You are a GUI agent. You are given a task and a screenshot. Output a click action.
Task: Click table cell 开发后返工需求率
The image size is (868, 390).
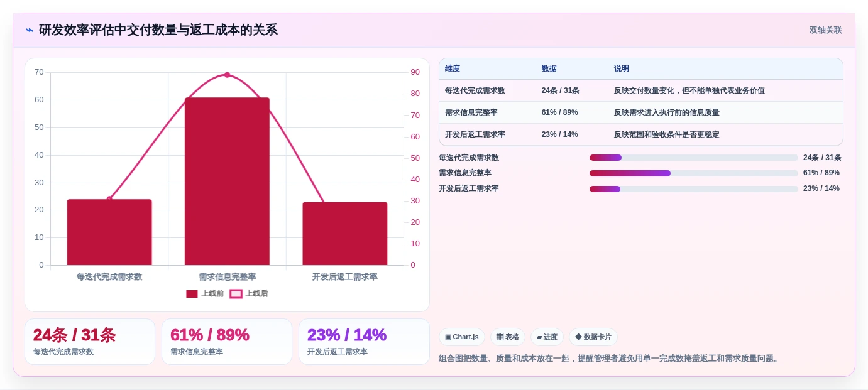pos(475,134)
